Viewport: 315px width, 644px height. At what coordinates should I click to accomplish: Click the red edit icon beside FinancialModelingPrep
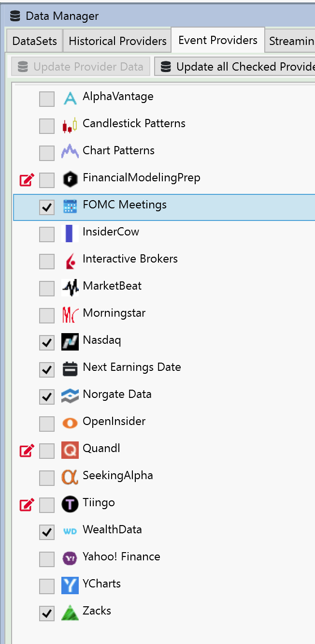click(27, 180)
